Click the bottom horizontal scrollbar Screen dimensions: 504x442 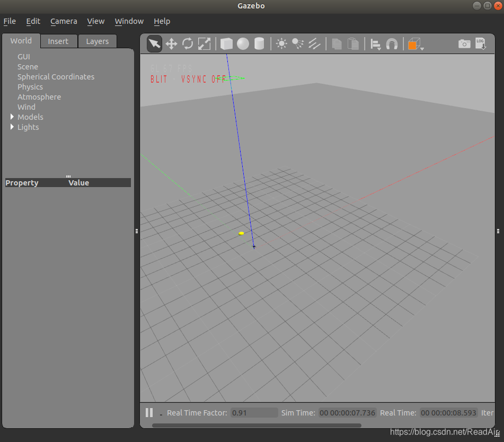tap(257, 425)
